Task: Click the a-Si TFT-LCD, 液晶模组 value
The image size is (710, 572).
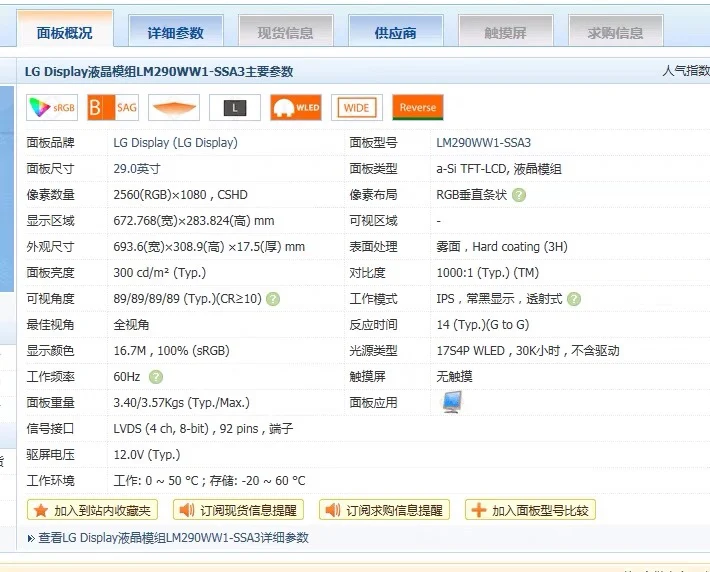Action: 499,169
